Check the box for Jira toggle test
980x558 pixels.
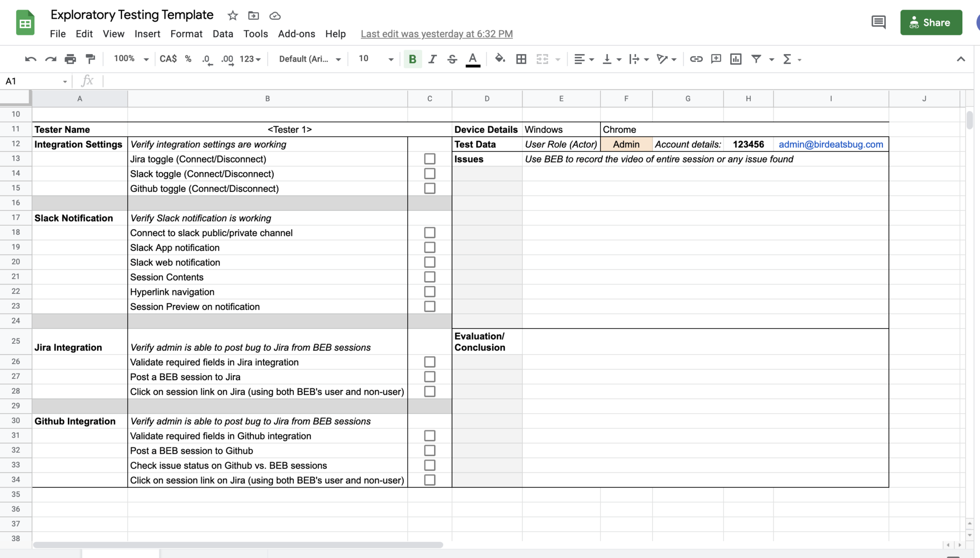click(429, 158)
